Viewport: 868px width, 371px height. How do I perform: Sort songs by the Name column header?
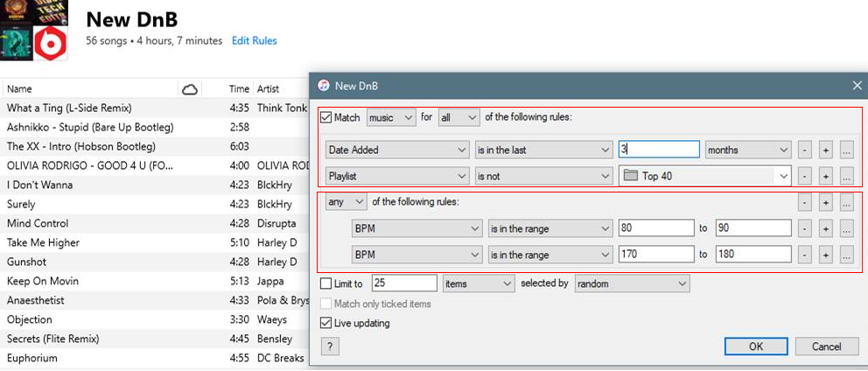pyautogui.click(x=19, y=88)
